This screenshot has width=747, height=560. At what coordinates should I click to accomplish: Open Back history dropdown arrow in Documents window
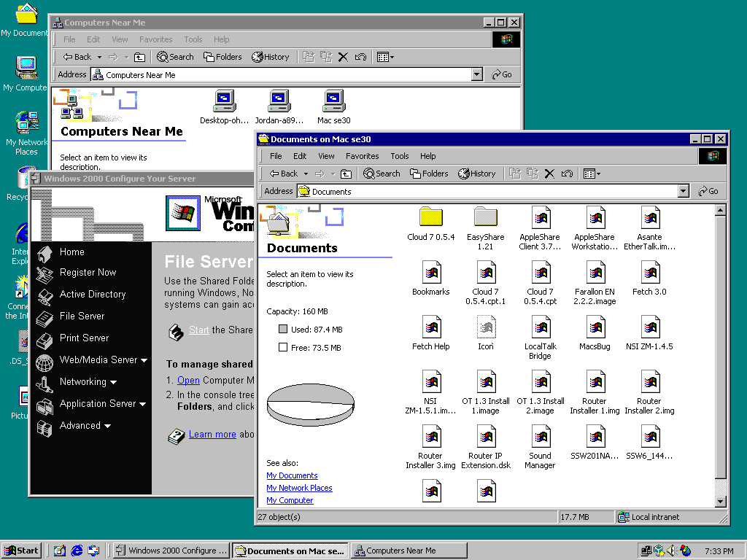306,174
